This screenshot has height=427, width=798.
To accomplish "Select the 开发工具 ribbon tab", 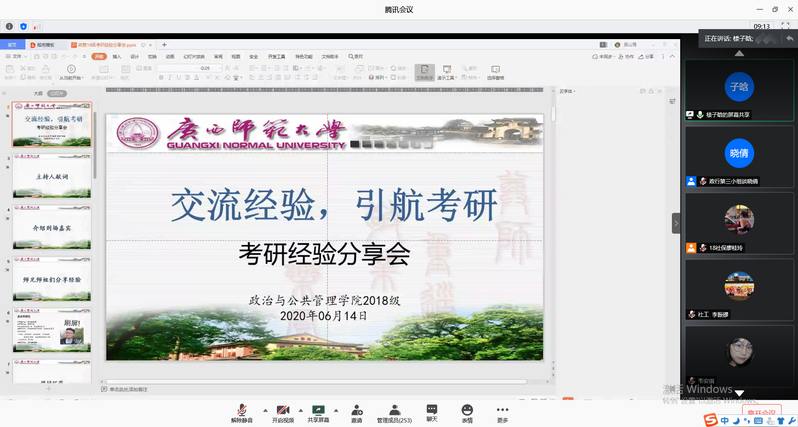I will tap(276, 56).
